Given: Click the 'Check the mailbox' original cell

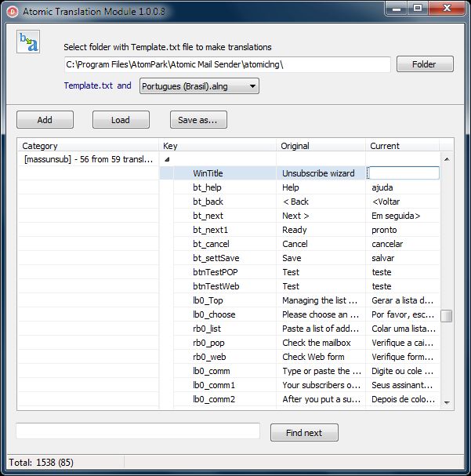Looking at the screenshot, I should (321, 343).
